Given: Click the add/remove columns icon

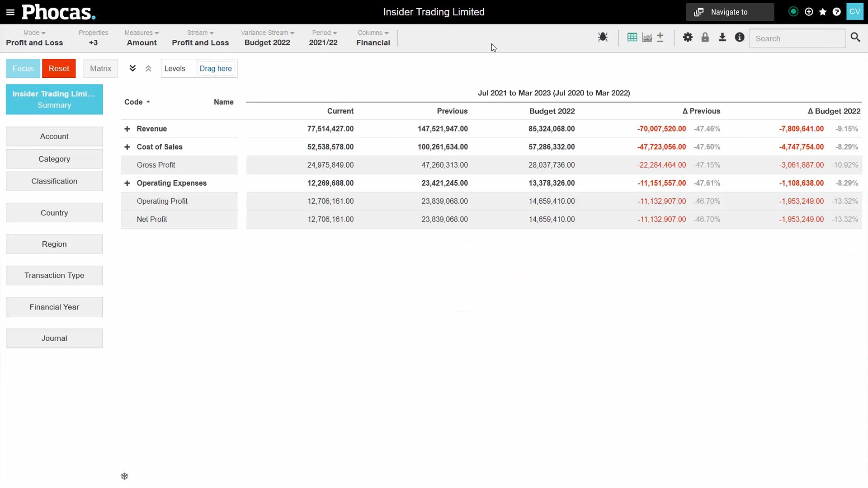Looking at the screenshot, I should (x=660, y=37).
